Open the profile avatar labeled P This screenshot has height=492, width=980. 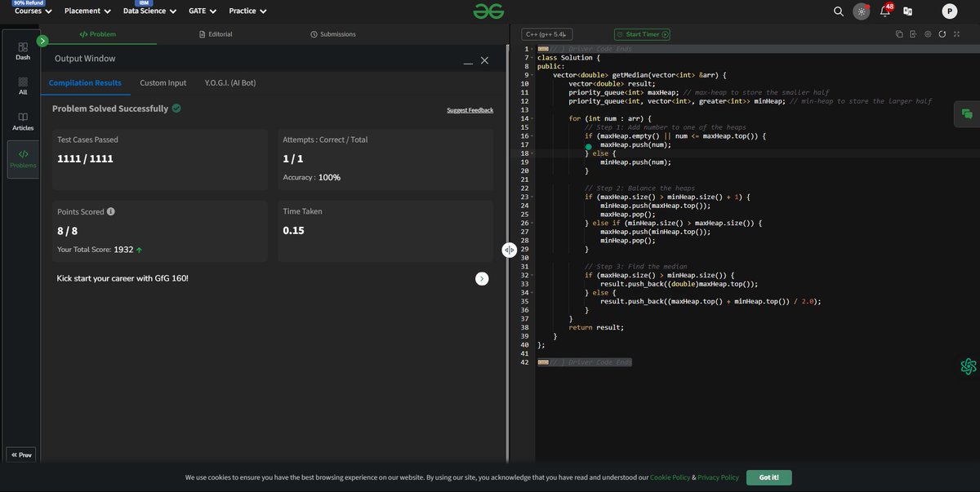pos(949,11)
